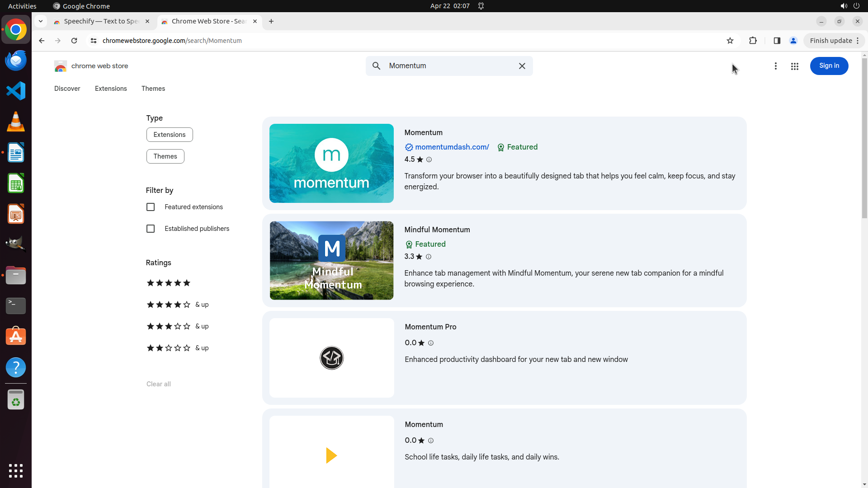The height and width of the screenshot is (488, 868).
Task: Open Chrome profile avatar icon
Action: (793, 41)
